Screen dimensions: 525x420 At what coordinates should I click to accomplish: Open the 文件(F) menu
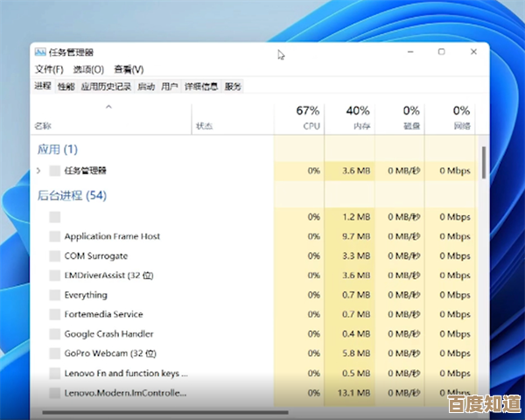(x=49, y=70)
